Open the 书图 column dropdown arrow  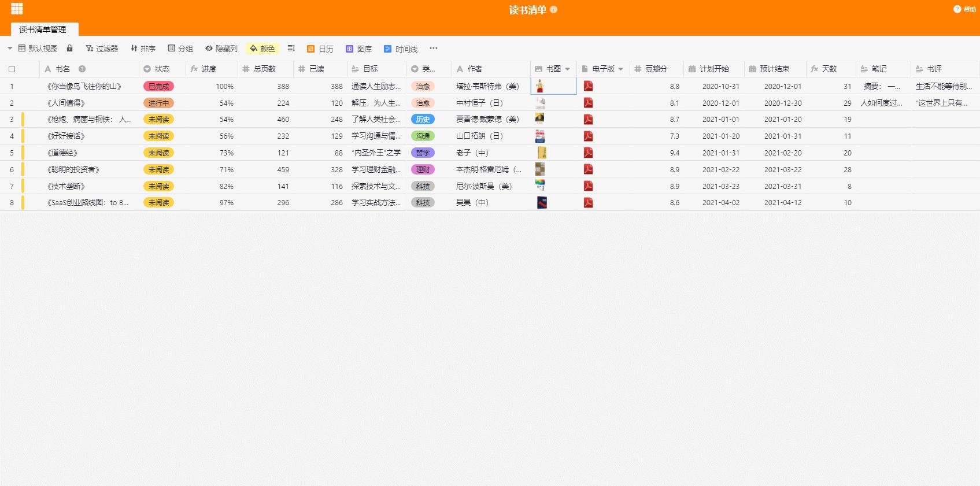[x=568, y=69]
